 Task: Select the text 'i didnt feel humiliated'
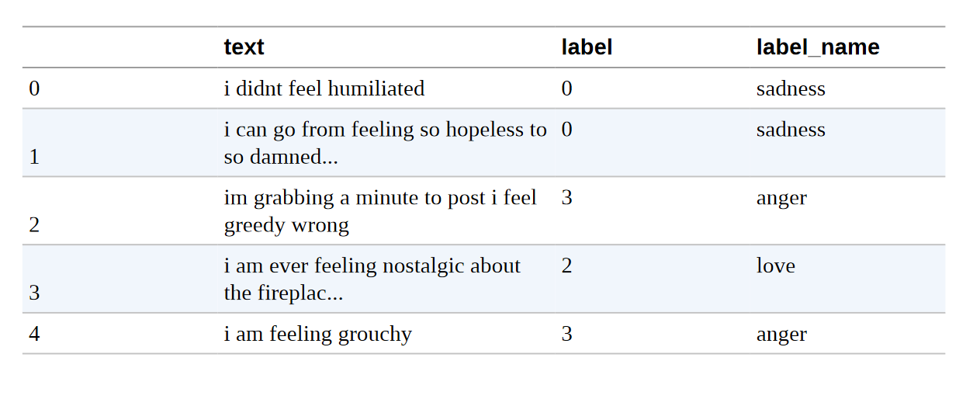coord(324,88)
